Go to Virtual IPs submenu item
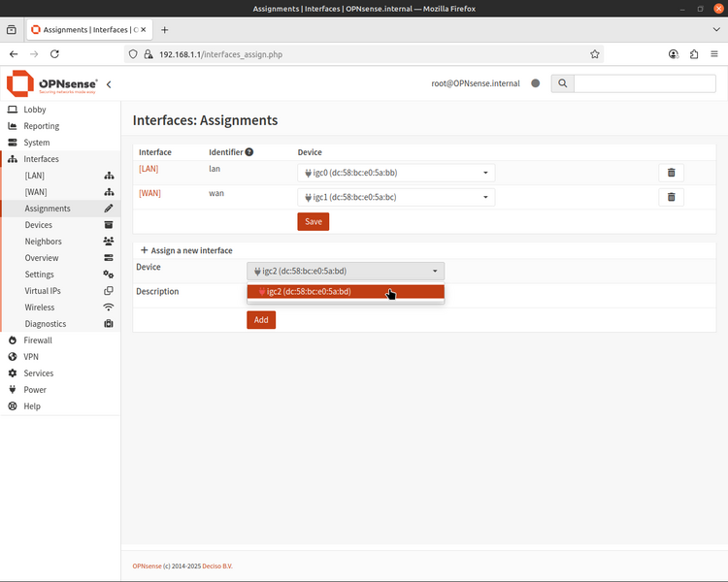Viewport: 728px width, 582px height. pos(43,291)
